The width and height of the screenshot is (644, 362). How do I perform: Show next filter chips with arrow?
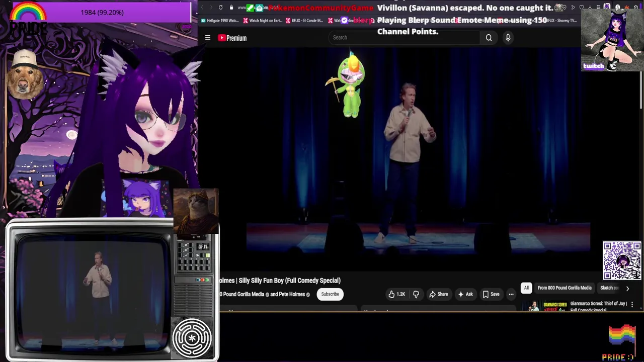point(627,288)
